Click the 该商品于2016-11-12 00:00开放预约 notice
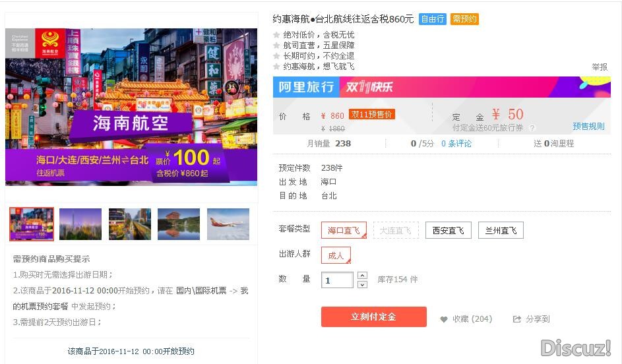 tap(131, 351)
